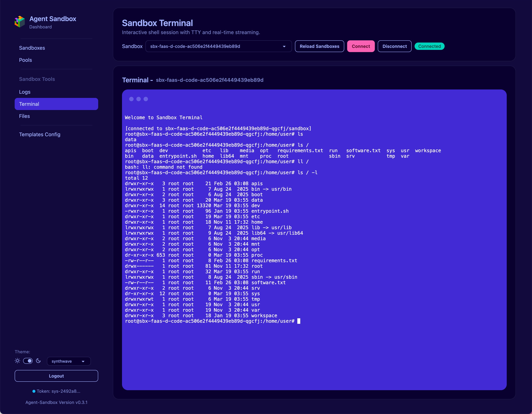Select Files in the sidebar
Viewport: 532px width, 414px height.
(x=24, y=116)
